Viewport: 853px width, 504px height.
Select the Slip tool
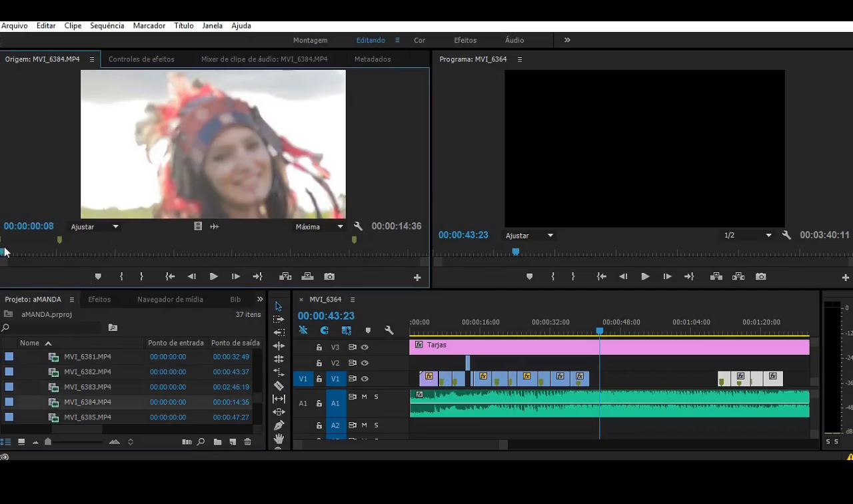click(x=279, y=399)
